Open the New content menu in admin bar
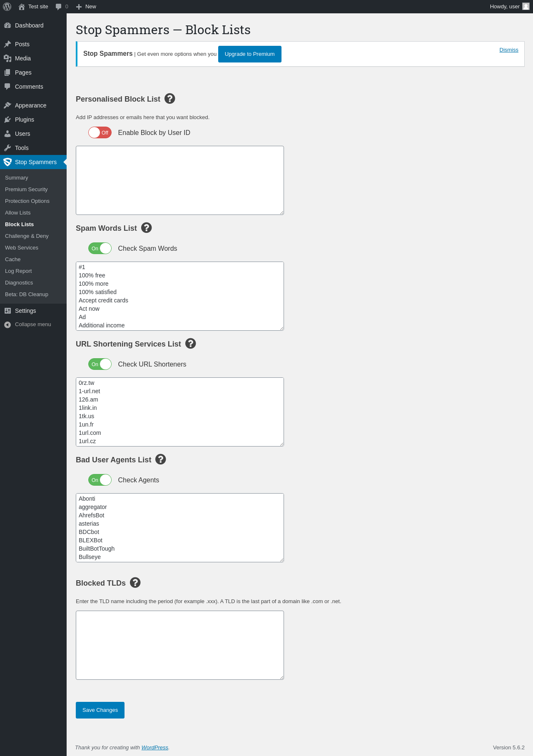533x756 pixels. point(86,7)
